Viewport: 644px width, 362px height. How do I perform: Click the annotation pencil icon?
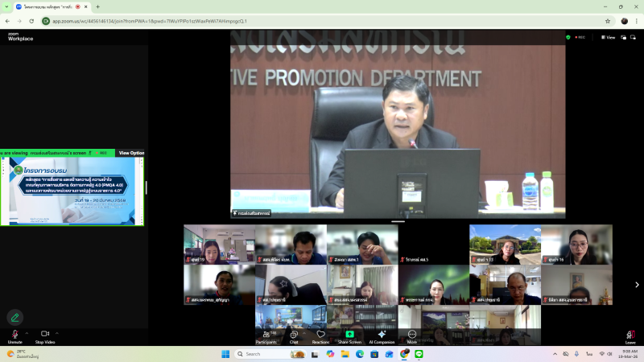(14, 317)
